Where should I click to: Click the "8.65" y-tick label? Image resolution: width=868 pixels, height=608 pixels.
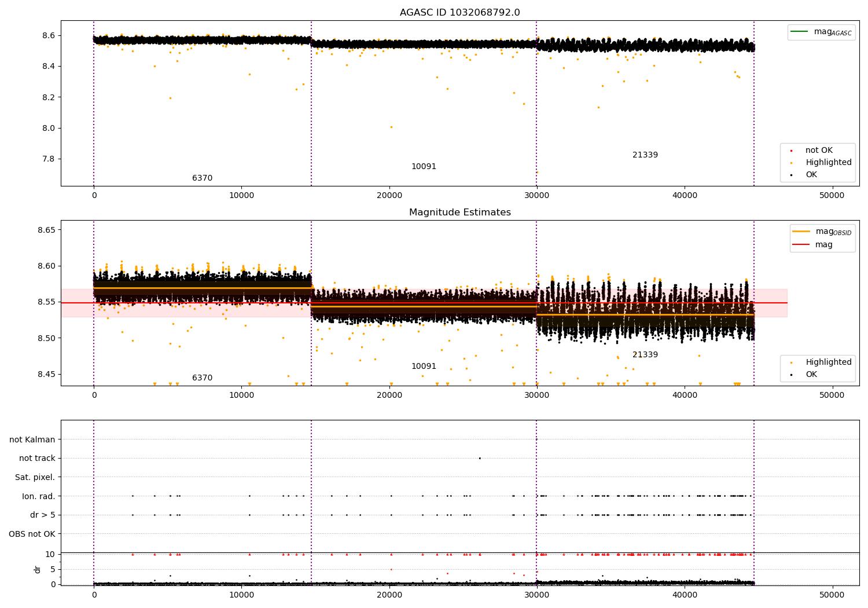46,230
